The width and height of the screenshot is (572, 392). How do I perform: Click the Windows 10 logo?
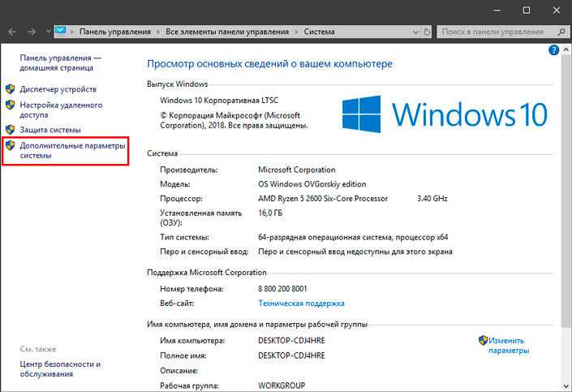(445, 114)
